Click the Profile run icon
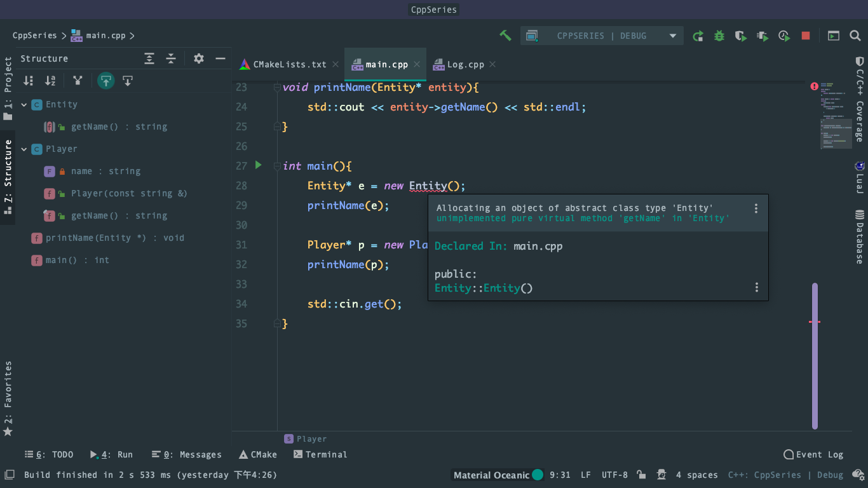The height and width of the screenshot is (488, 868). pos(763,36)
